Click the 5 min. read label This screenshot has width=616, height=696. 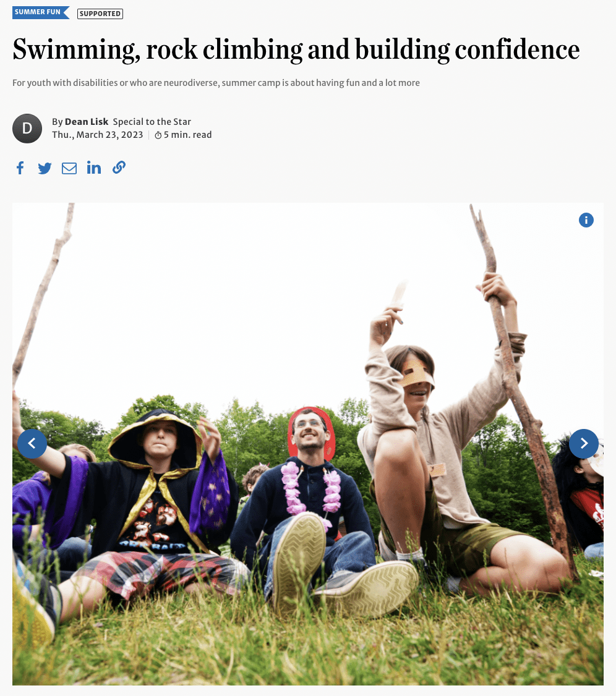pyautogui.click(x=188, y=135)
